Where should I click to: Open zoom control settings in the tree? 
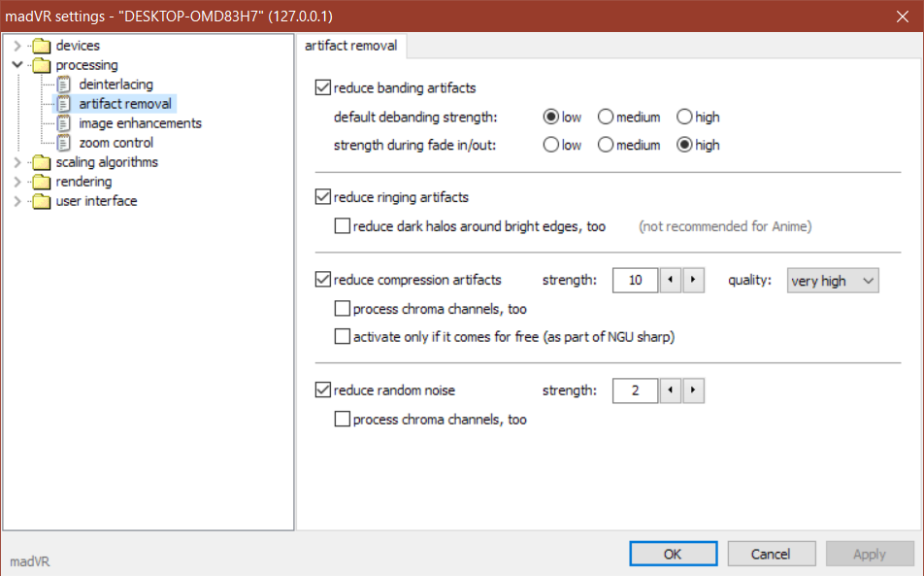coord(116,143)
